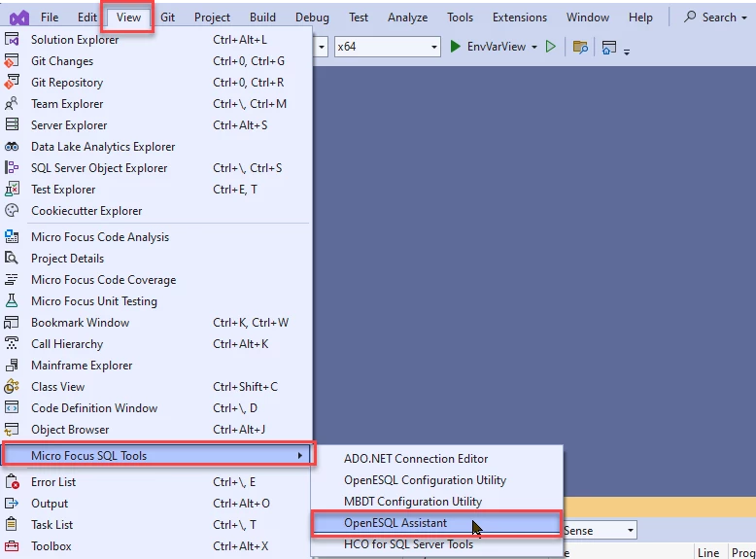This screenshot has width=756, height=559.
Task: Click the Bookmark Window icon
Action: tap(12, 322)
